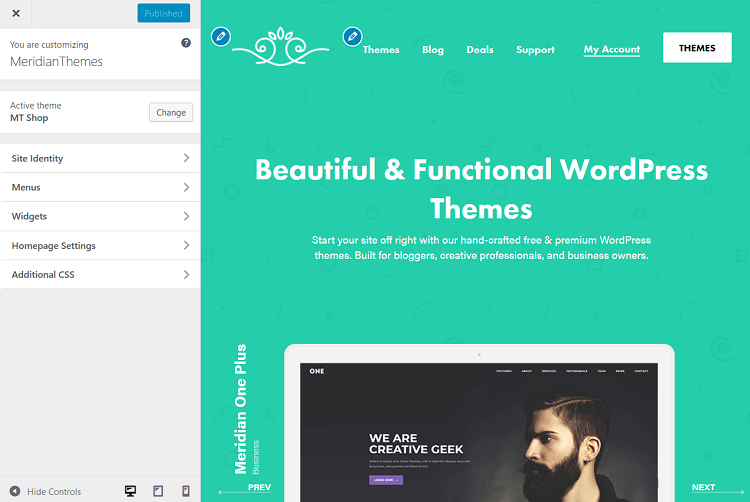Click the Meridian One Plus vertical title
Screen dimensions: 750x502
241,409
